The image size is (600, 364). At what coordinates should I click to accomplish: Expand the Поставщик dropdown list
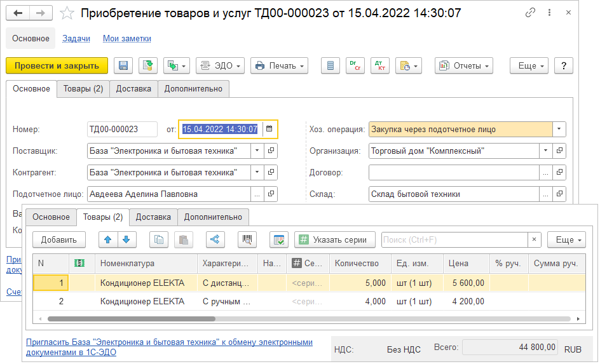pyautogui.click(x=257, y=151)
